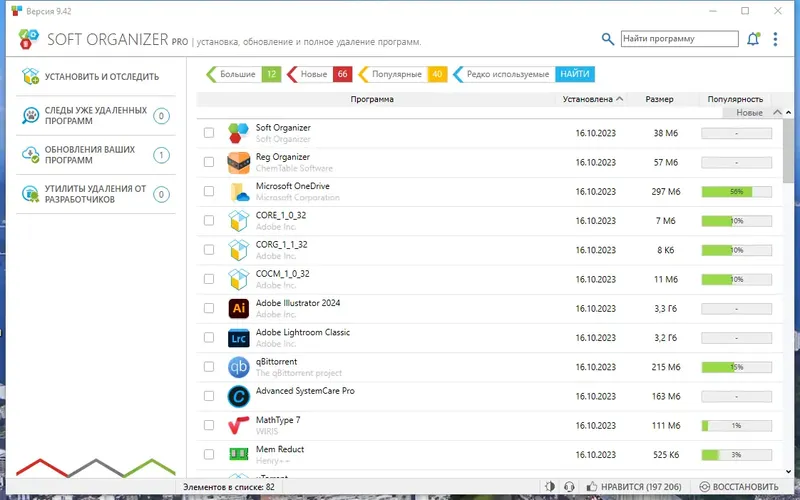
Task: Click qBittorrent 15% popularity bar
Action: [736, 367]
